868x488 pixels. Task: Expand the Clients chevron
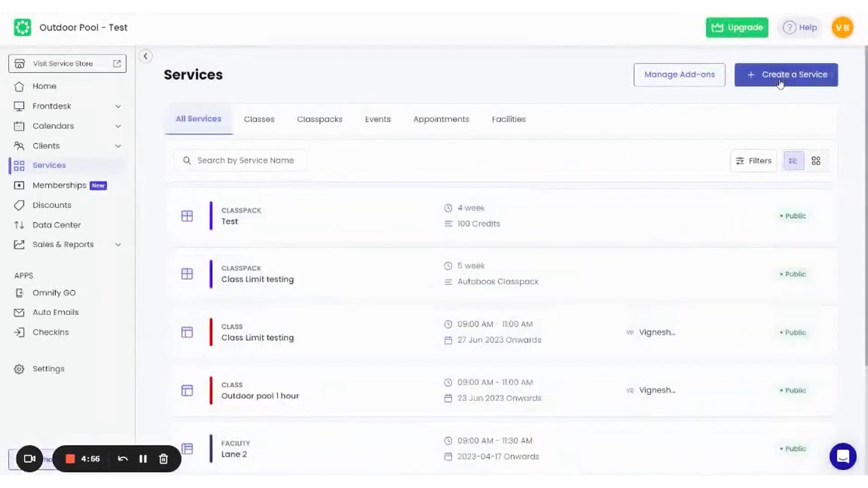click(x=118, y=146)
